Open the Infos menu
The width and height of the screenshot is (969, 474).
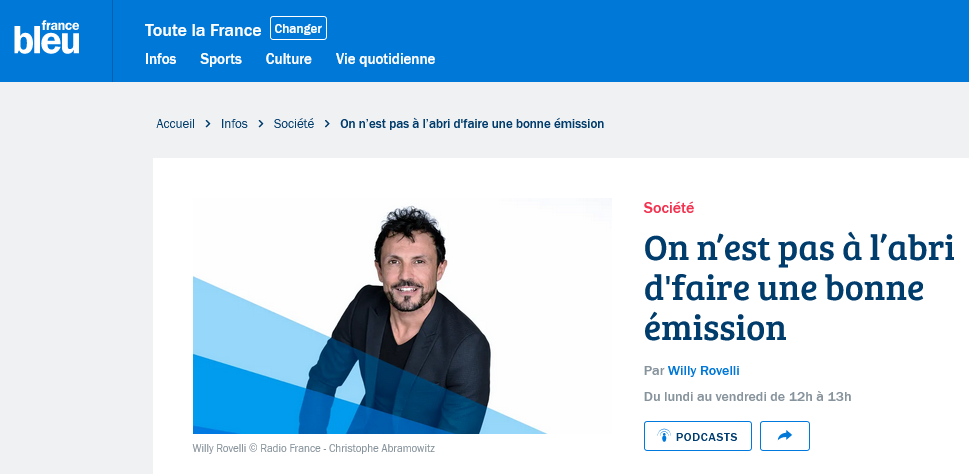tap(161, 59)
